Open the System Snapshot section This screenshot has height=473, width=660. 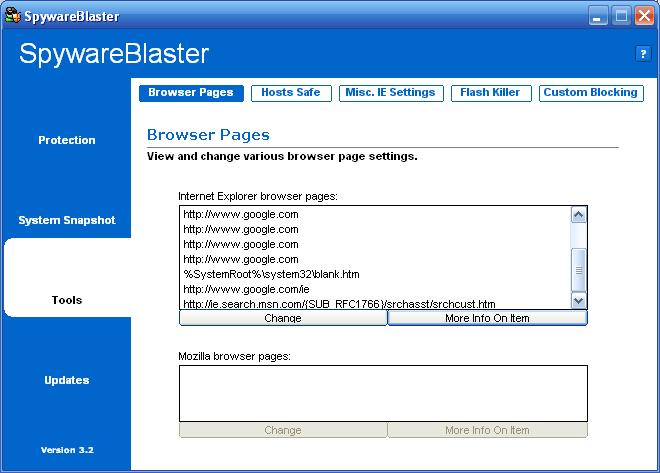[67, 220]
